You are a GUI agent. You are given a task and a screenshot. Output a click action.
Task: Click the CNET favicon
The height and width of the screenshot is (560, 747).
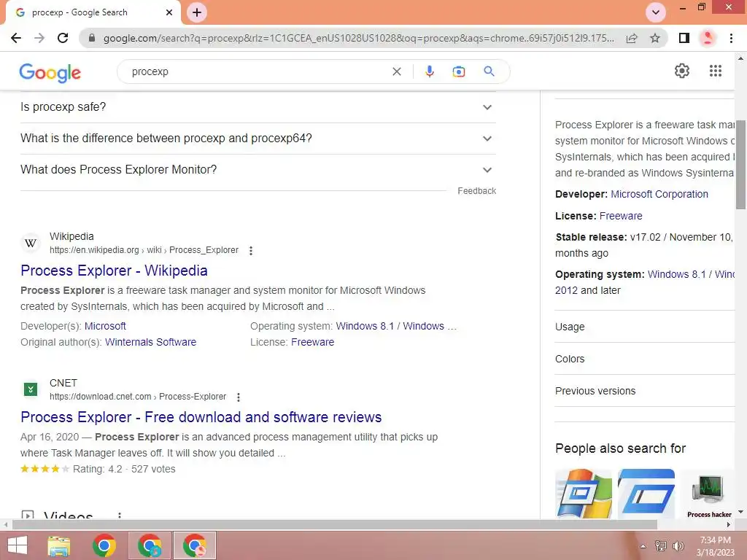click(x=31, y=389)
